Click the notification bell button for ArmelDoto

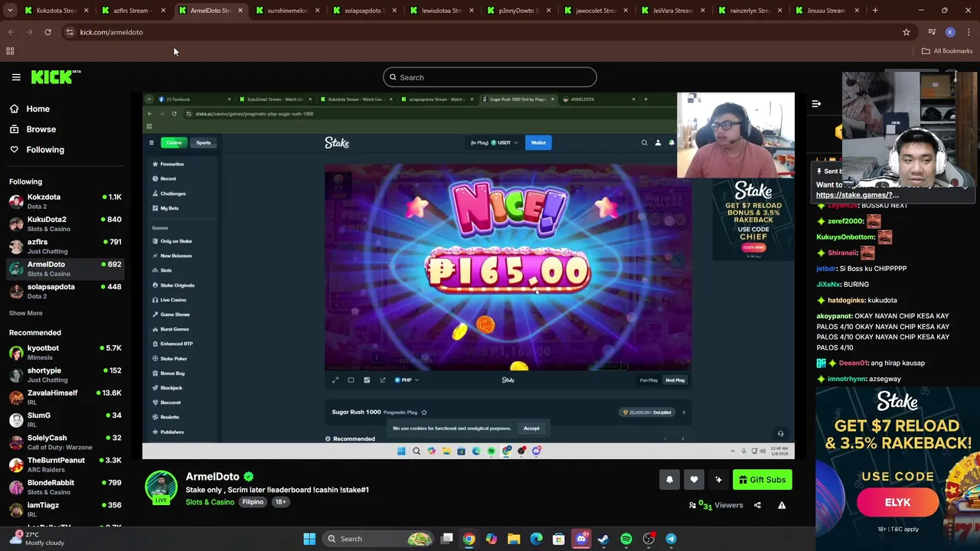click(x=669, y=480)
